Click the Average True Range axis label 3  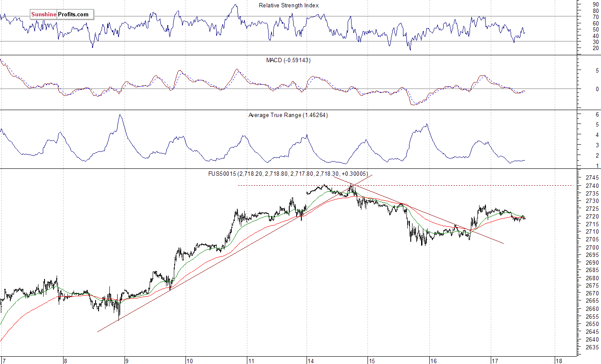point(597,145)
